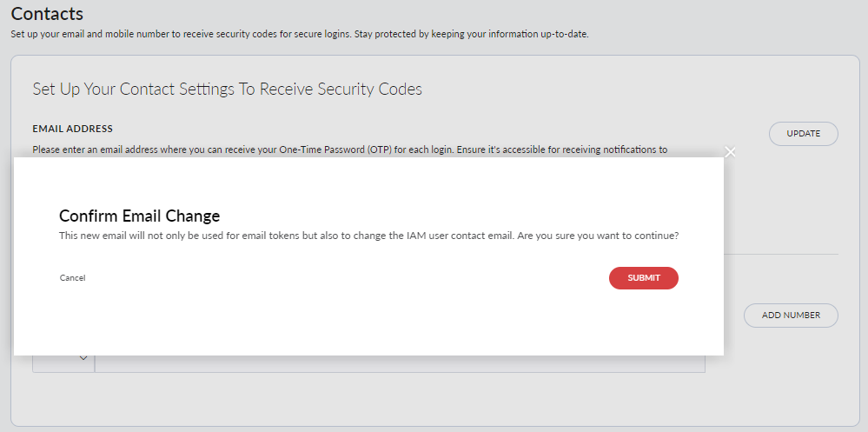The height and width of the screenshot is (432, 868).
Task: Click the One-Time Password instruction text
Action: [x=349, y=150]
